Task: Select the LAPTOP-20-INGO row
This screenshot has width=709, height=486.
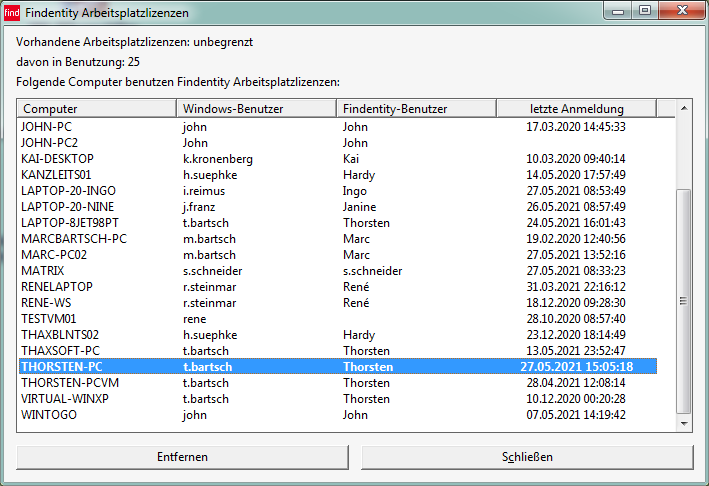Action: click(338, 191)
